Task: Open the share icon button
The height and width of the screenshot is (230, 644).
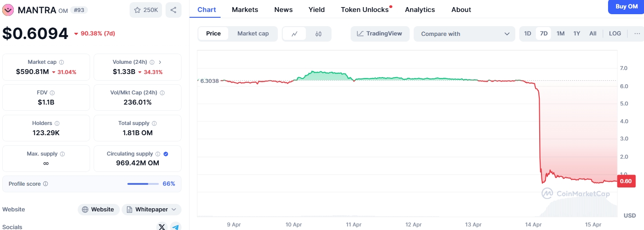Action: tap(174, 10)
